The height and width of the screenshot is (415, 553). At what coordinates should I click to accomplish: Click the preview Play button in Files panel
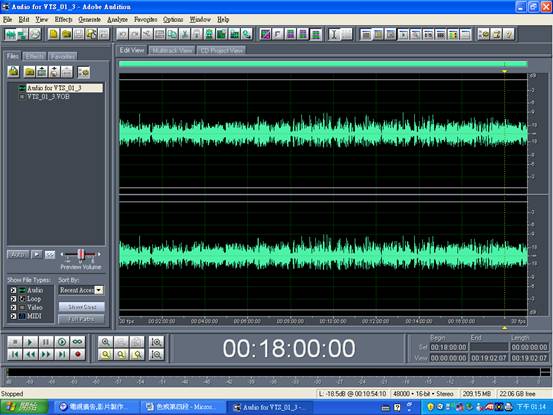point(36,254)
